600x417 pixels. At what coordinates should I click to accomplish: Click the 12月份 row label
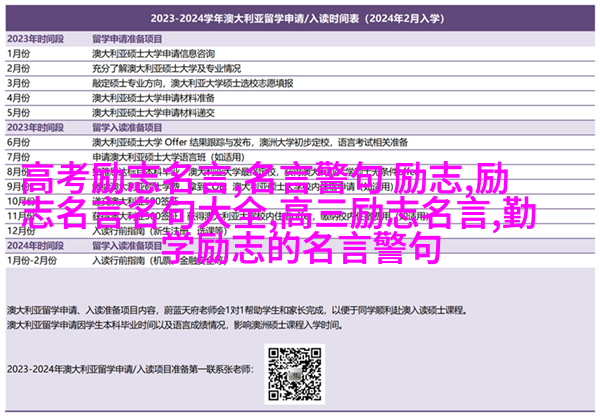point(21,231)
